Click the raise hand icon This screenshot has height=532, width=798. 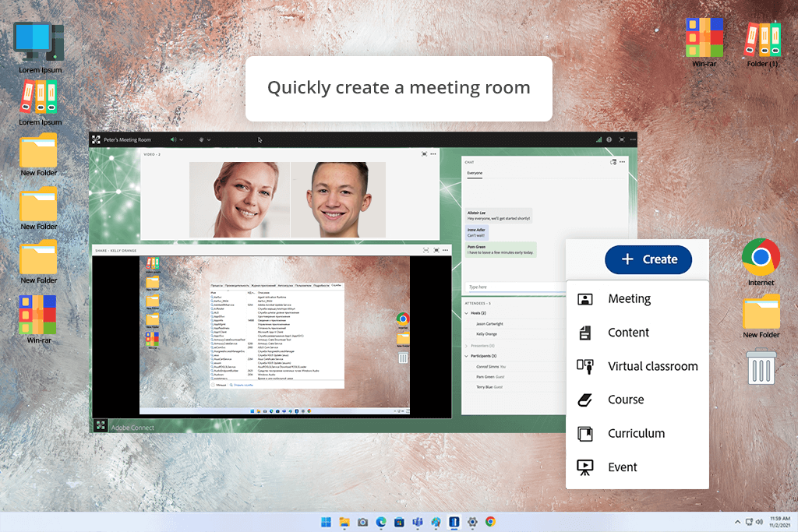201,139
